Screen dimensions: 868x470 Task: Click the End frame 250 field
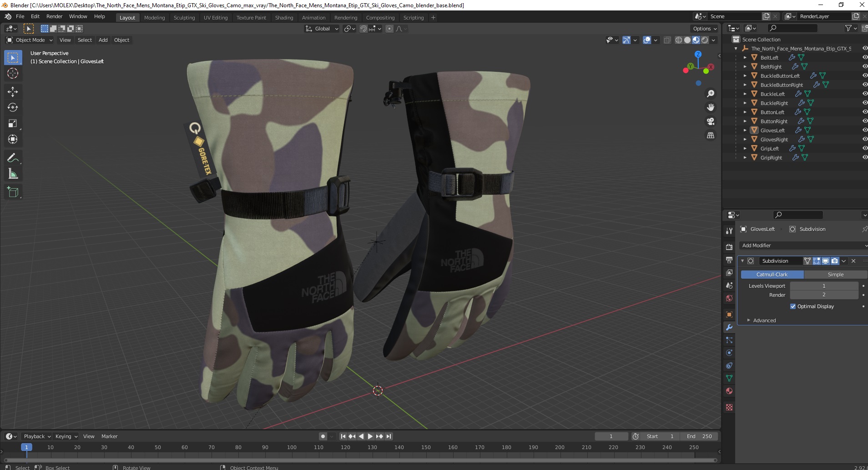tap(699, 436)
